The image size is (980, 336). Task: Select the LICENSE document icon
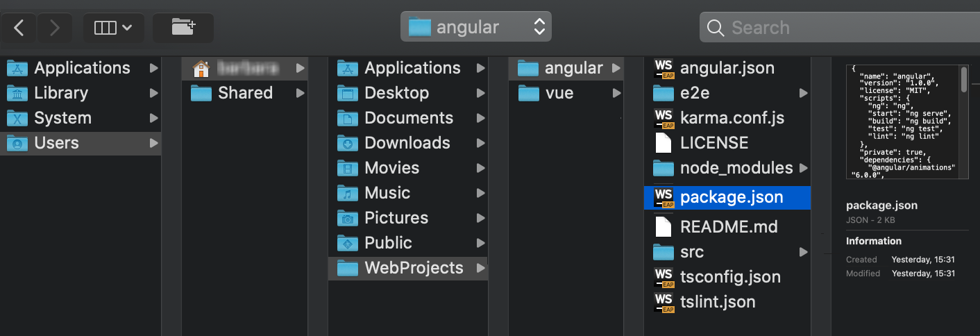(x=664, y=143)
